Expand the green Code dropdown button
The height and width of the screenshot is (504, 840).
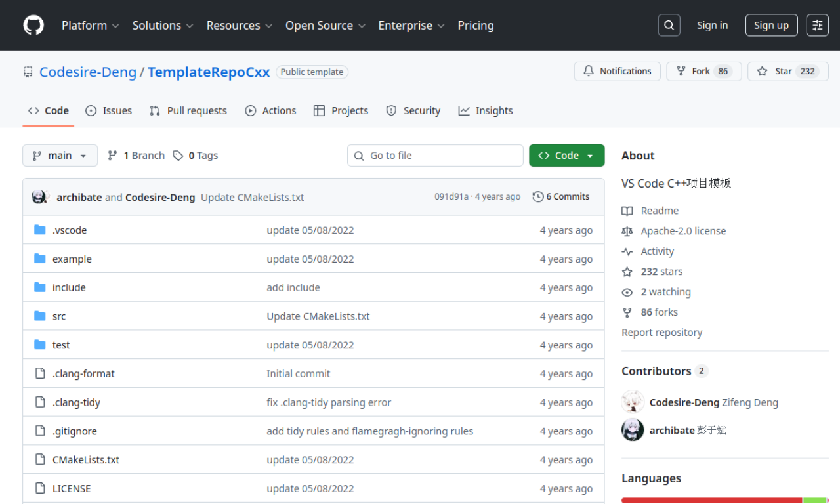click(566, 156)
